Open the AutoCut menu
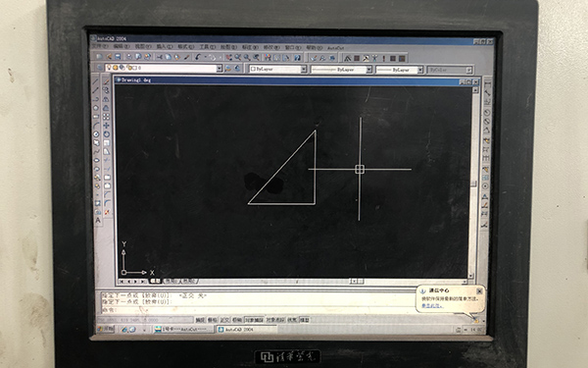Image resolution: width=588 pixels, height=368 pixels. 335,48
